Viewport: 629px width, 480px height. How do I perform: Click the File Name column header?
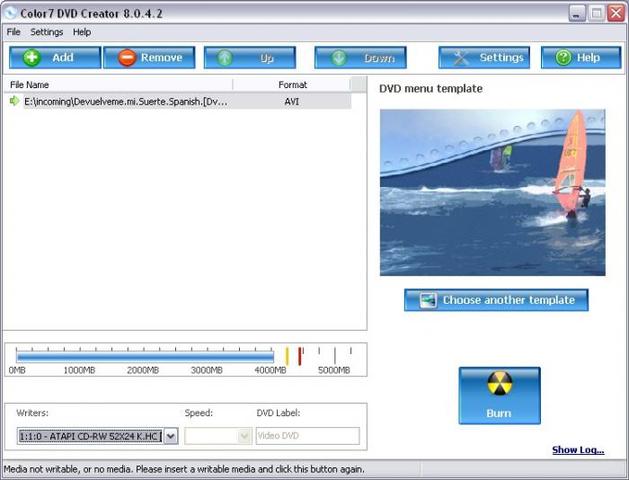point(120,85)
